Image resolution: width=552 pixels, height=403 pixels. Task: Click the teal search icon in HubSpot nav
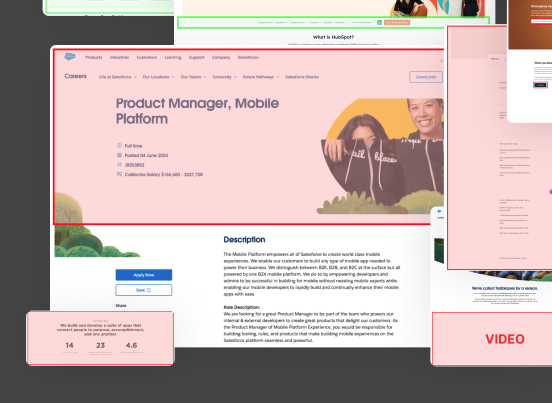tap(379, 22)
